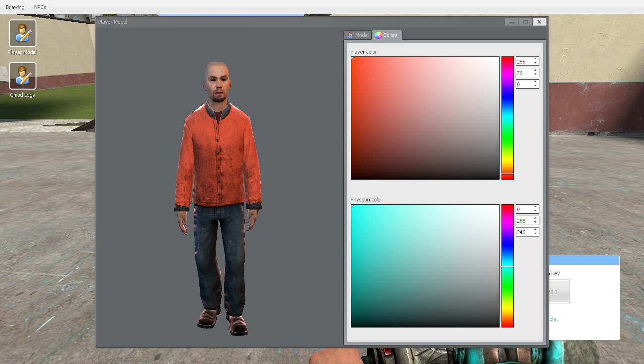This screenshot has width=644, height=364.
Task: Switch to the Model tab
Action: point(358,35)
